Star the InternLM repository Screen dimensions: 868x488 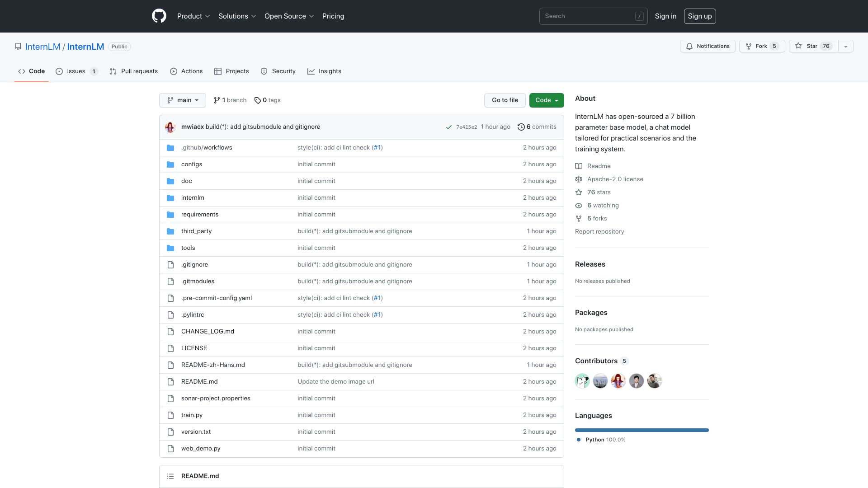813,46
